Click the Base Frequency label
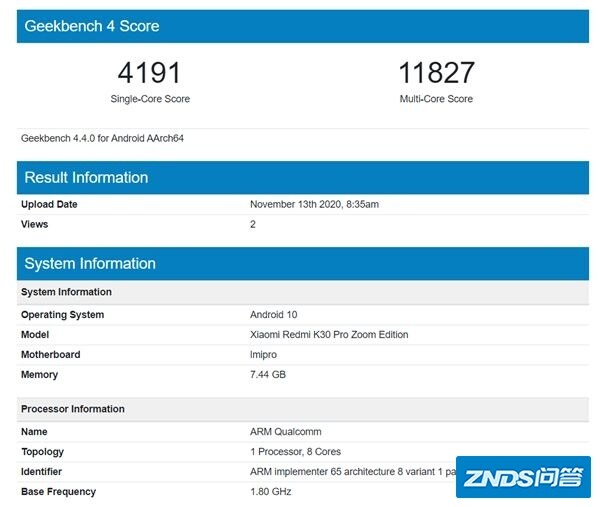 click(x=59, y=492)
